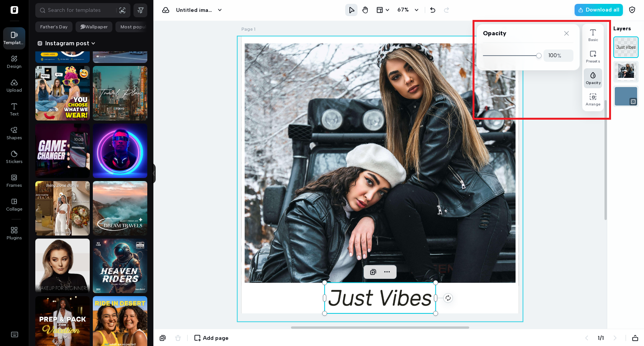644x346 pixels.
Task: Toggle preview mode with the play icon
Action: (351, 10)
